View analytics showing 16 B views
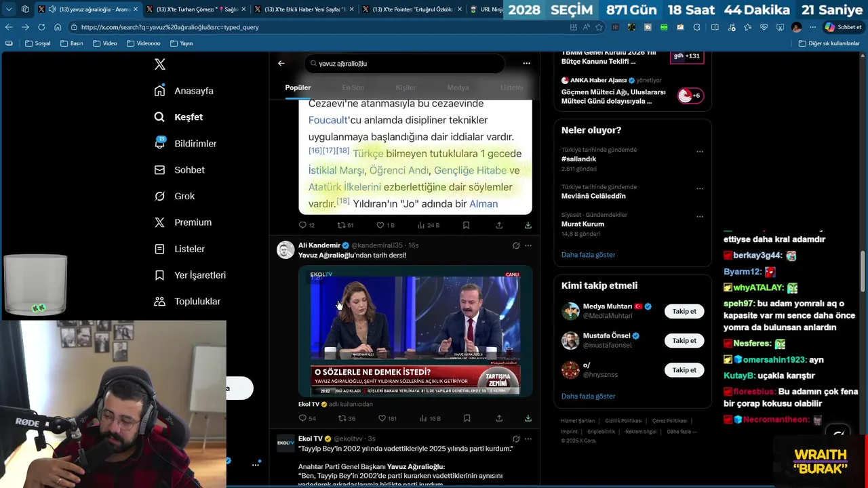The image size is (868, 488). tap(430, 418)
